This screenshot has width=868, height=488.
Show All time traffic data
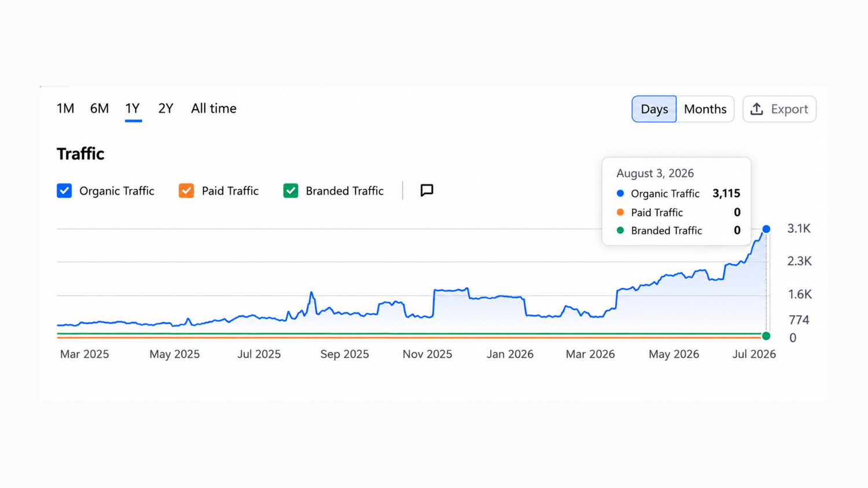pos(214,108)
